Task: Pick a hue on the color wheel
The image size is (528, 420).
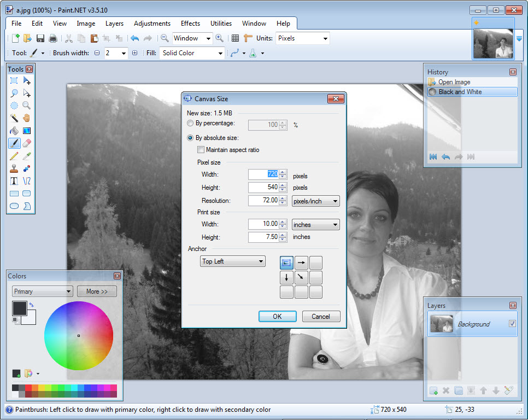Action: pyautogui.click(x=79, y=335)
